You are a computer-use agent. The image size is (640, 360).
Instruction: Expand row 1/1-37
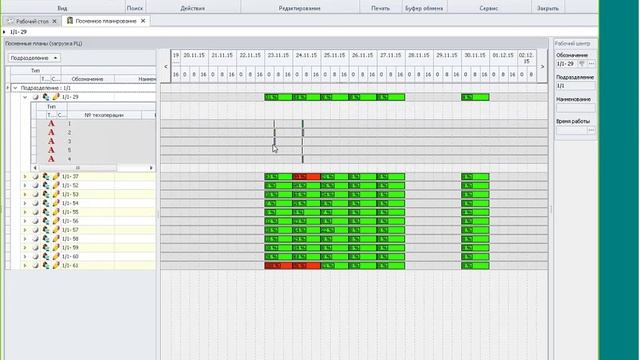25,176
